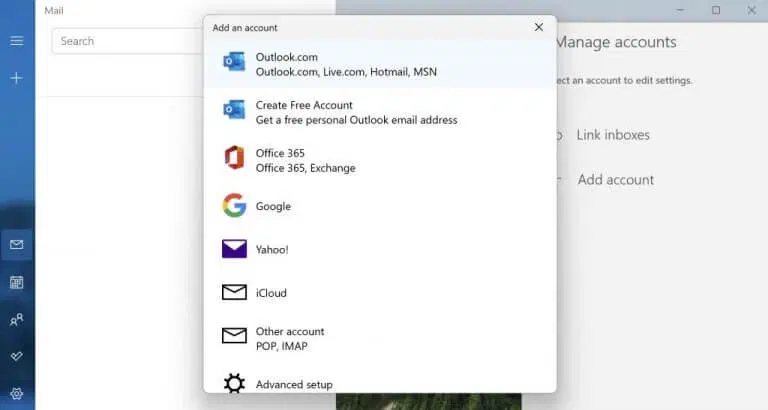Viewport: 768px width, 410px height.
Task: Click the Yahoo! purple envelope icon
Action: (x=234, y=249)
